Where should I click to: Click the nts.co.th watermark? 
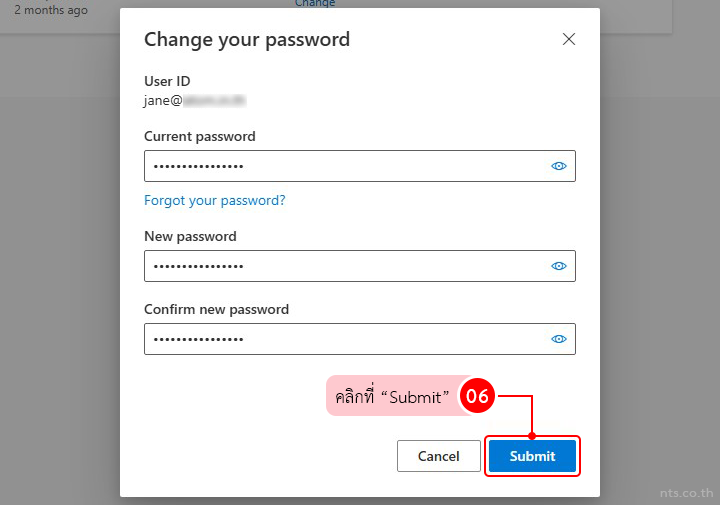click(685, 493)
